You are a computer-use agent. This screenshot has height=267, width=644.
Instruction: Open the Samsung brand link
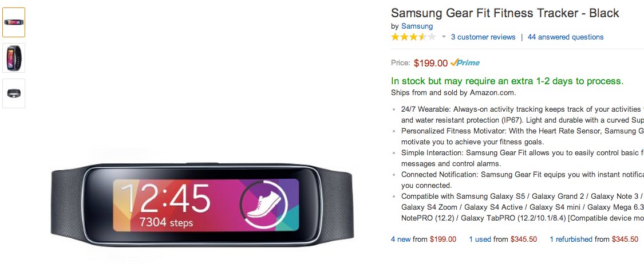click(x=417, y=26)
